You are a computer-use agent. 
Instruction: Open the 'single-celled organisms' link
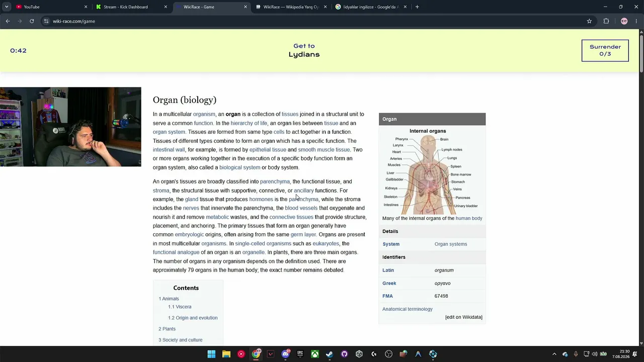(263, 243)
